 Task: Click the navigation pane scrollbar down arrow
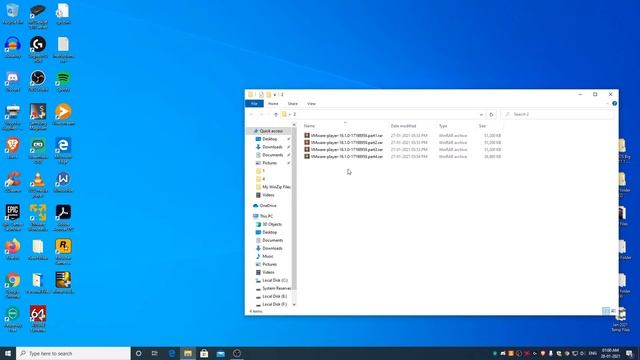294,305
